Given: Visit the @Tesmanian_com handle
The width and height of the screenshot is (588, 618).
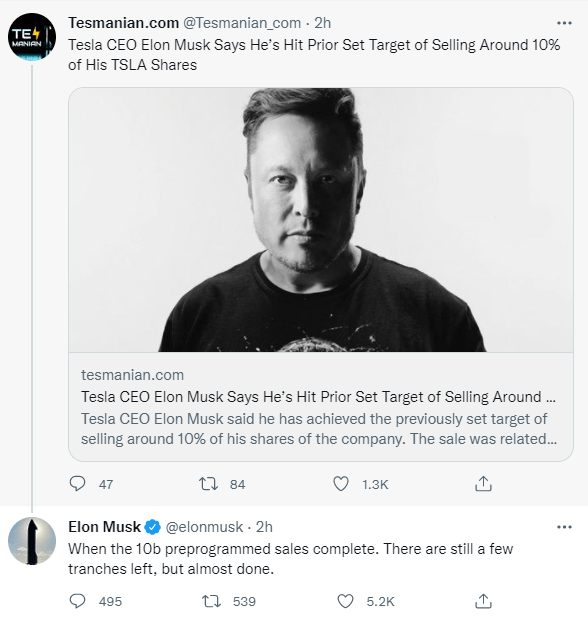Looking at the screenshot, I should tap(242, 23).
